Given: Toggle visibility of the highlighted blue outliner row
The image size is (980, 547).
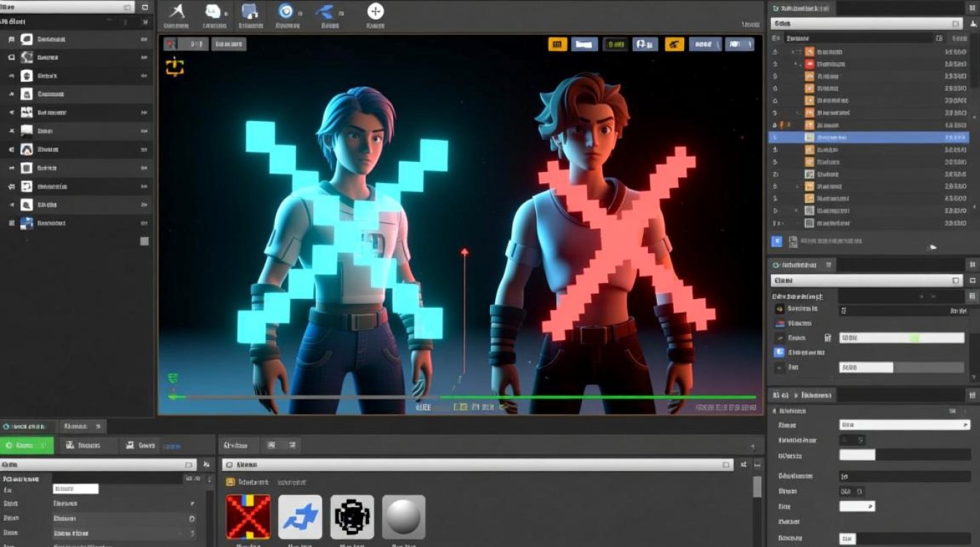Looking at the screenshot, I should tap(776, 137).
